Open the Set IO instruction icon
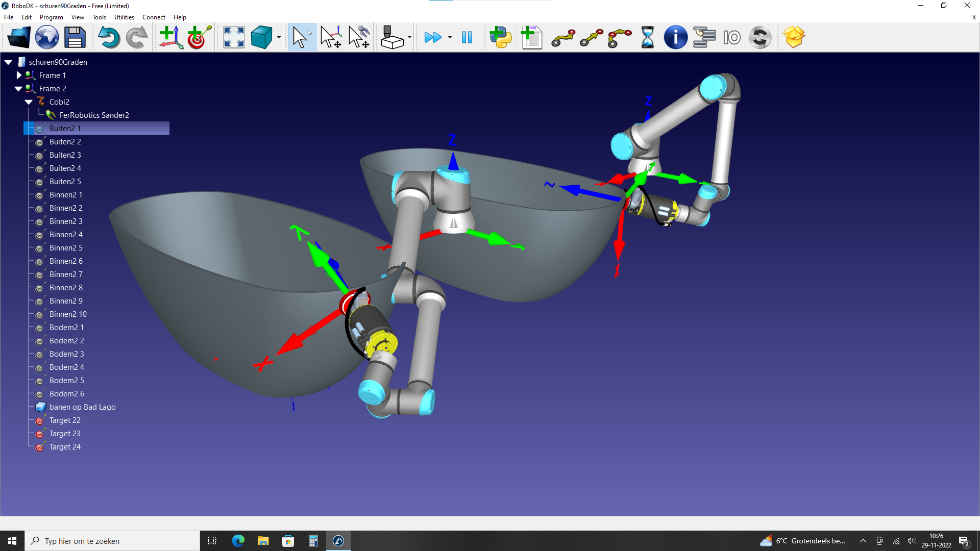The height and width of the screenshot is (551, 980). click(x=732, y=37)
